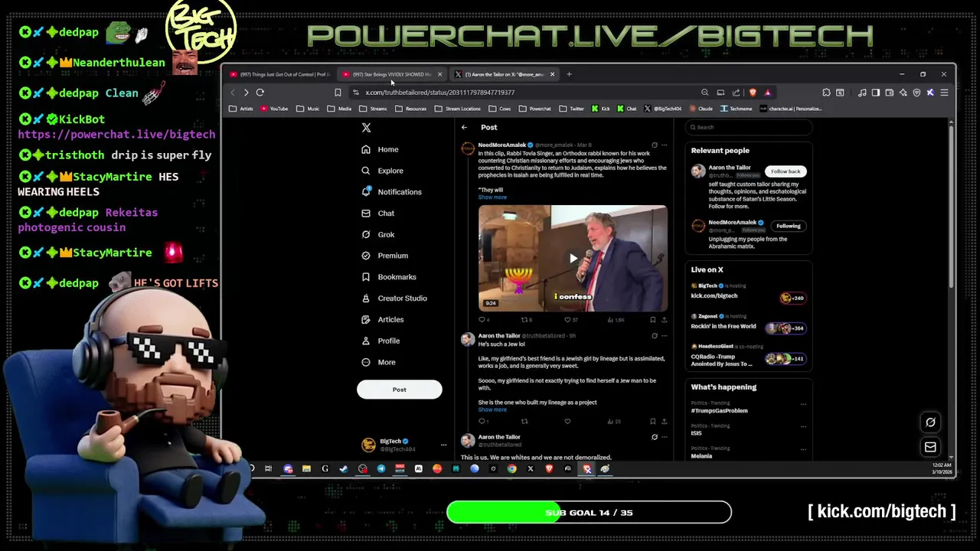Close the 'Aaron the Tailor on X' tab

point(552,74)
